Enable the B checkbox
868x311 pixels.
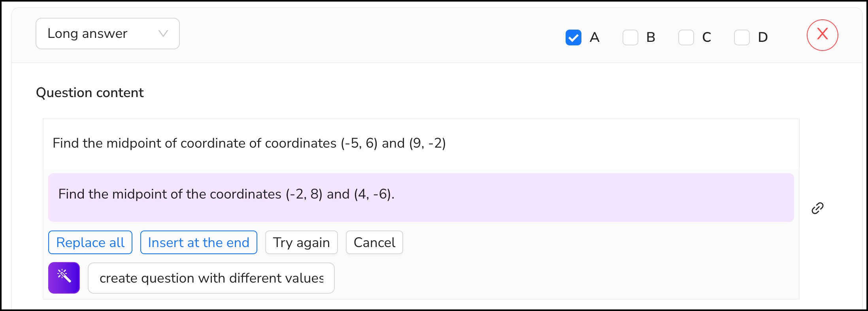pyautogui.click(x=630, y=37)
